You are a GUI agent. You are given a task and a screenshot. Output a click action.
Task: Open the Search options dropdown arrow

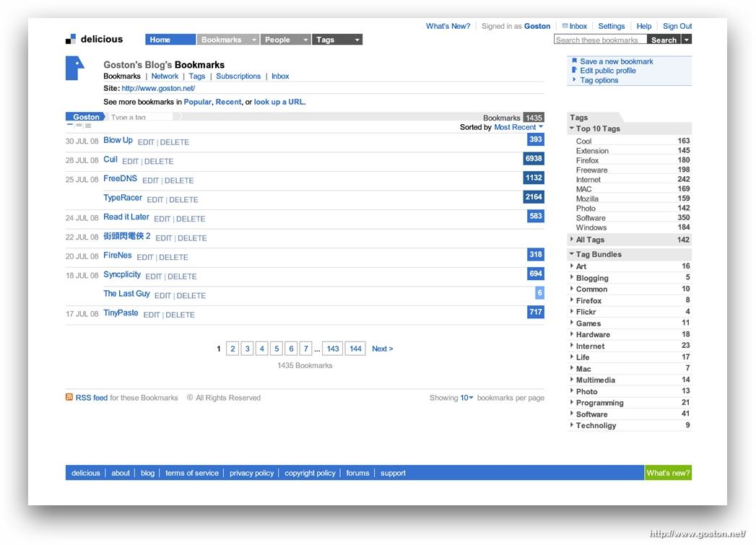coord(687,40)
